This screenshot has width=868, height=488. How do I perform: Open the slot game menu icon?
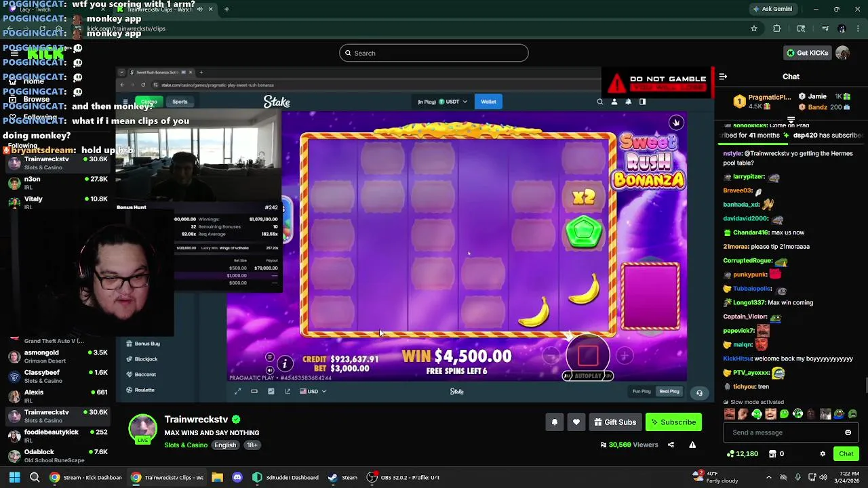tap(270, 357)
